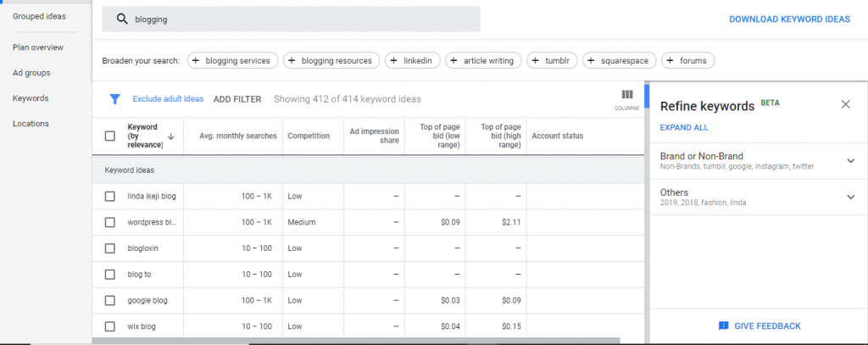
Task: Open the Columns icon menu
Action: coord(627,95)
